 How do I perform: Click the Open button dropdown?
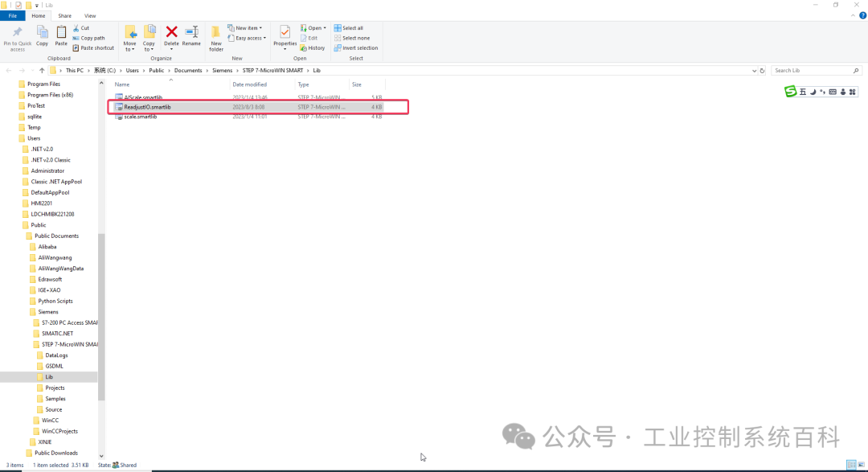point(313,27)
